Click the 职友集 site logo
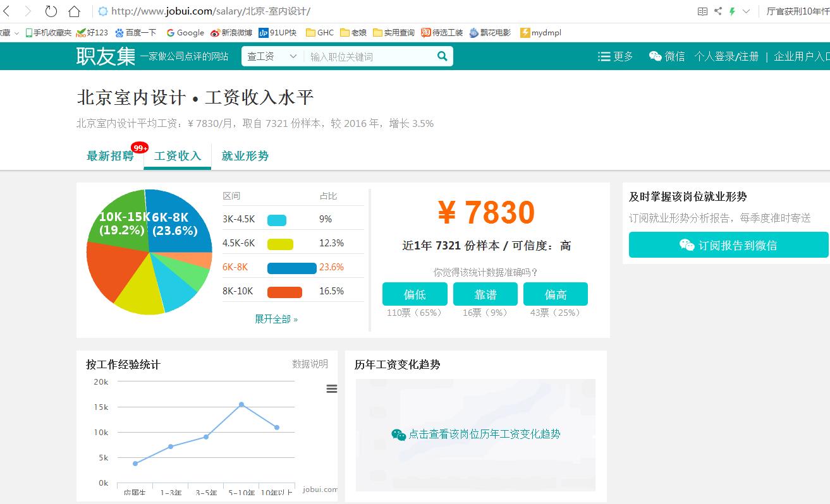The image size is (830, 504). coord(105,56)
